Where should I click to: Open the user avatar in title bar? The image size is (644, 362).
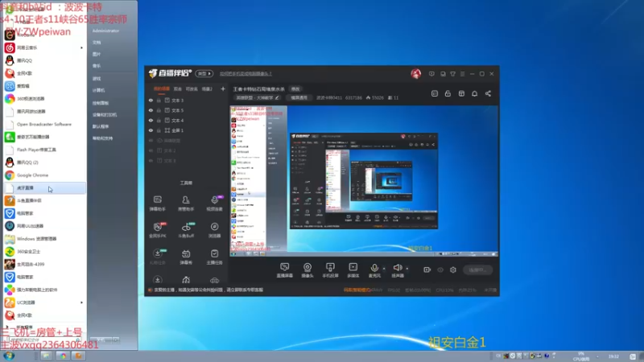click(x=415, y=73)
